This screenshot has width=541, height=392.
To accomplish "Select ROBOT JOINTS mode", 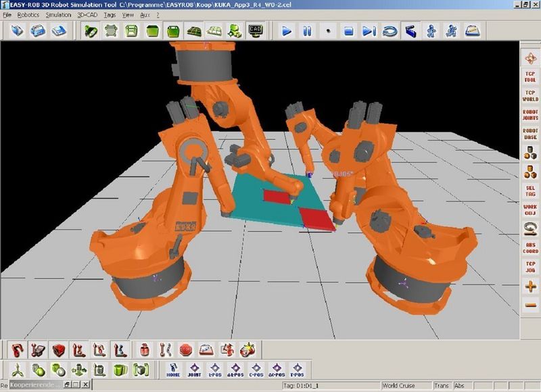I will point(530,115).
